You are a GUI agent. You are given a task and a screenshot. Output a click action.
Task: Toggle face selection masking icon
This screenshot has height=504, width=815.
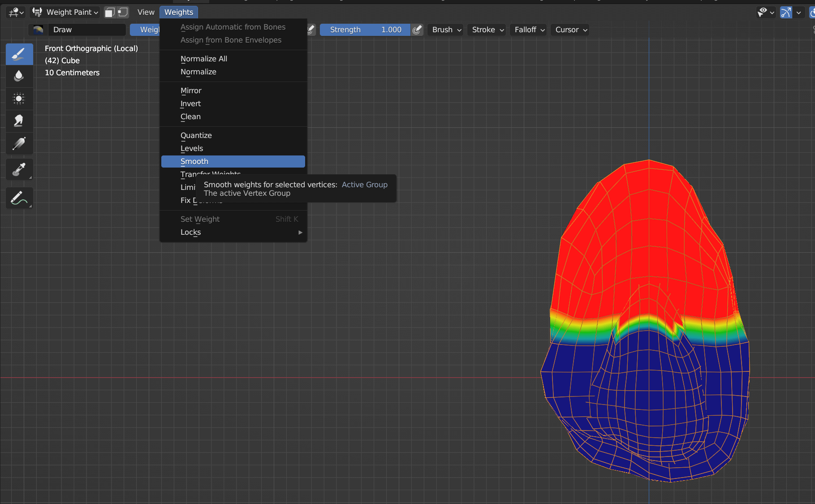[x=110, y=12]
